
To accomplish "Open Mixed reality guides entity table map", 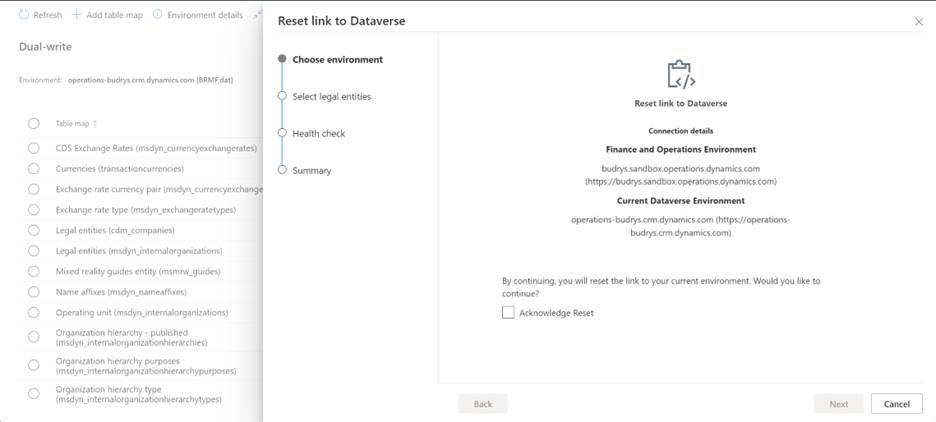I will point(138,272).
